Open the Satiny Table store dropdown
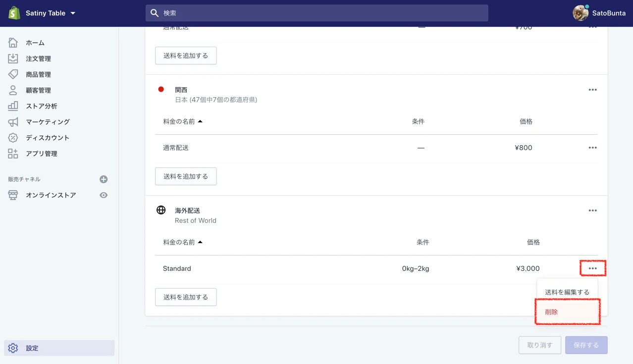 pos(73,13)
